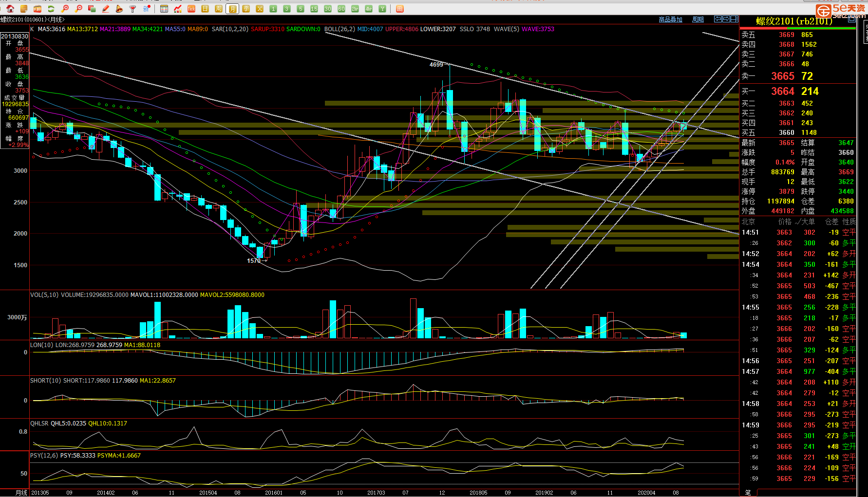
Task: Click chart high label 4699
Action: (x=436, y=65)
